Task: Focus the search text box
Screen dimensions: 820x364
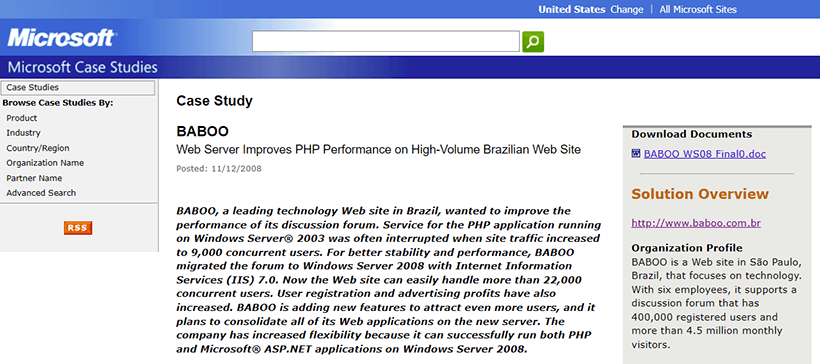Action: [x=385, y=41]
